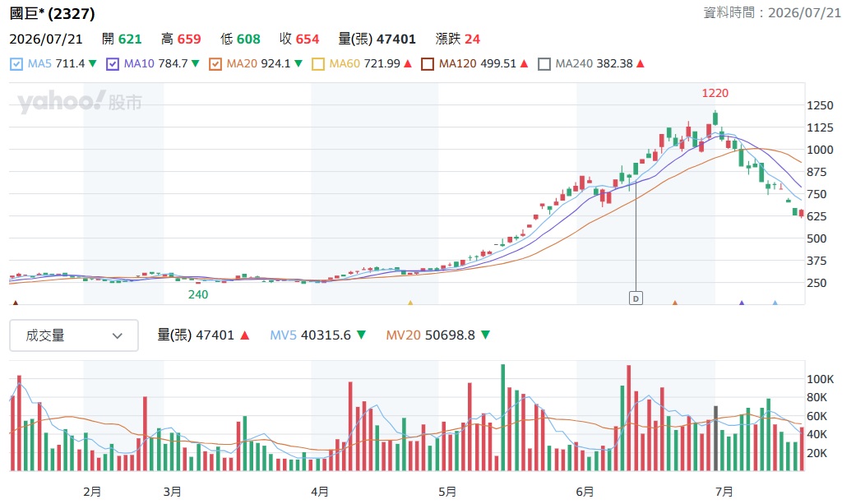Open the 成交量 indicator dropdown
Viewport: 851px width, 504px height.
coord(74,335)
